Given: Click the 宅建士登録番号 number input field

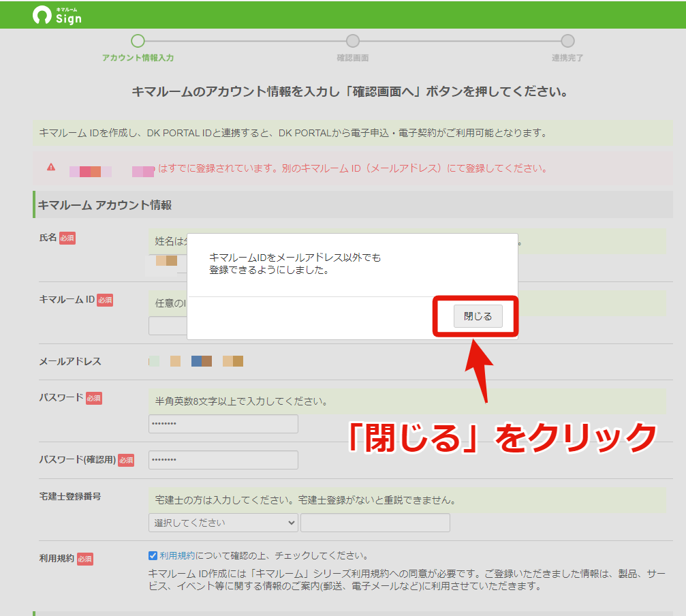Looking at the screenshot, I should tap(375, 523).
